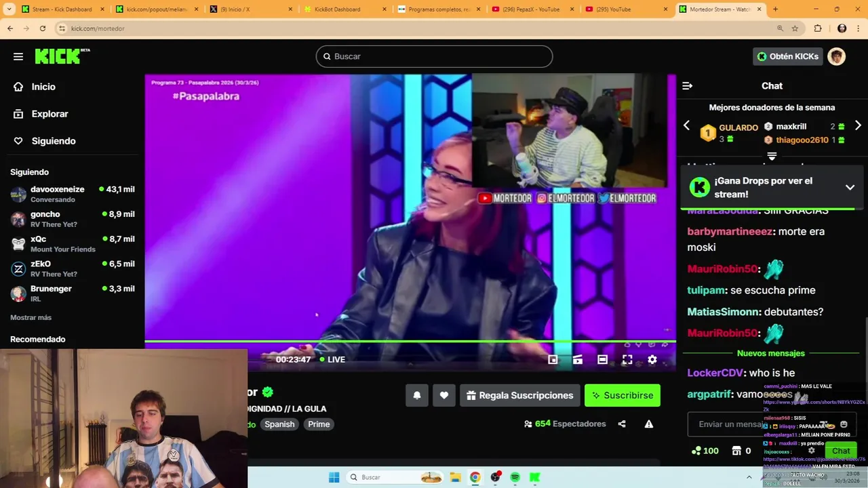Click the Chrome address bar

pos(414,28)
